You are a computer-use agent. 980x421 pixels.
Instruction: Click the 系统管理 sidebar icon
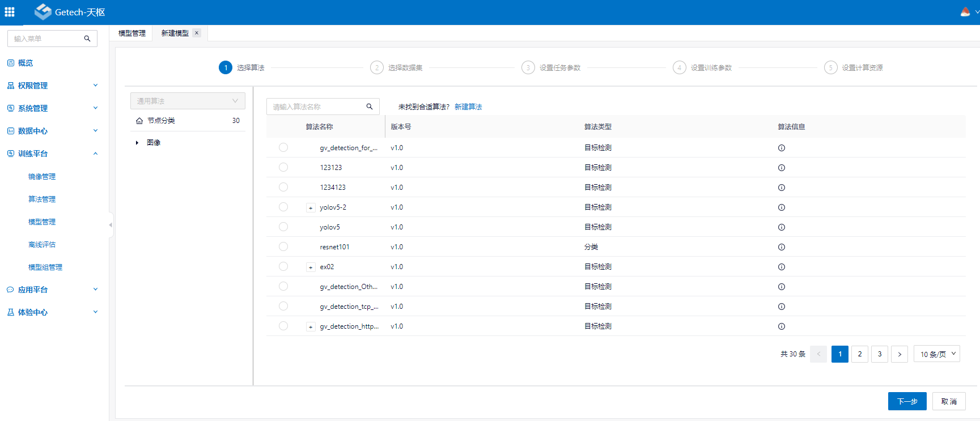pos(10,108)
